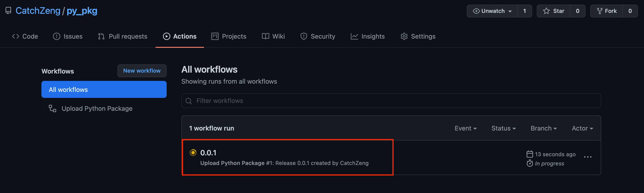Fork the repository
This screenshot has width=644, height=193.
(606, 11)
